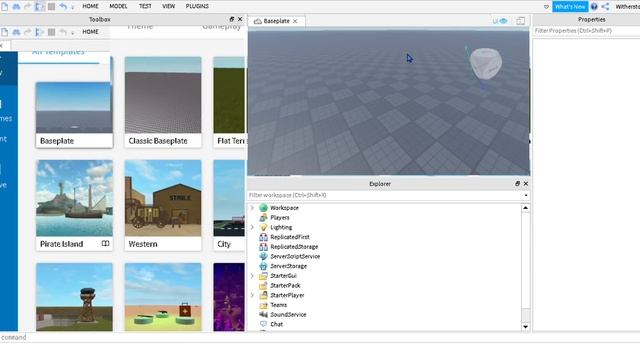
Task: Click the Filter Properties input field
Action: (587, 31)
